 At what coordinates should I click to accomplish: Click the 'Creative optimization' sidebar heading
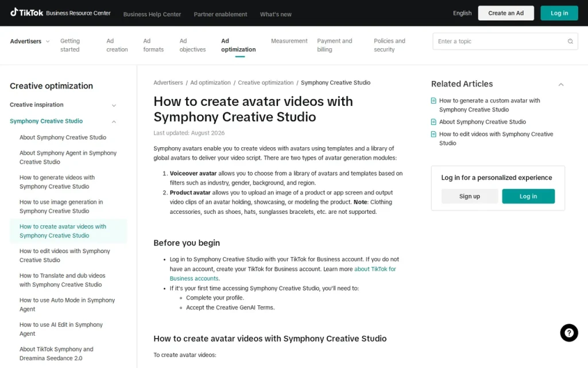(51, 86)
